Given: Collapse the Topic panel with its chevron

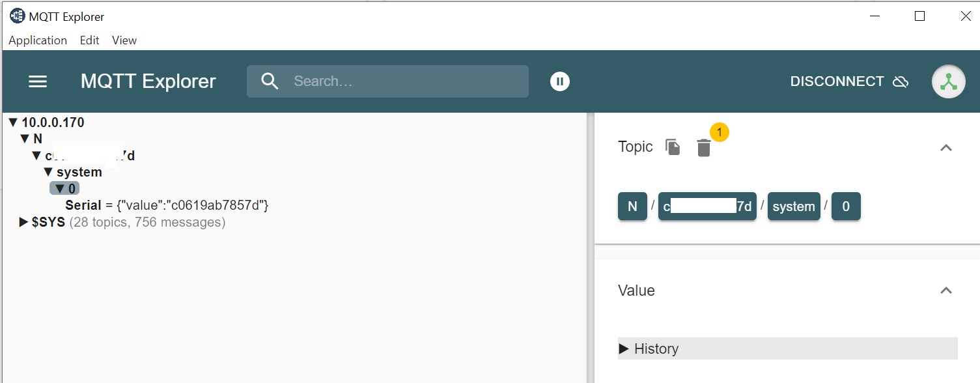Looking at the screenshot, I should (945, 147).
